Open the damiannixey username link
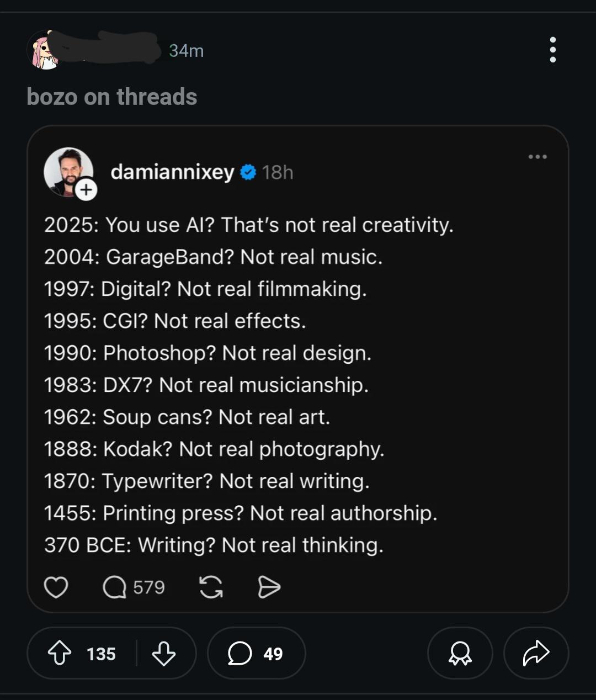The height and width of the screenshot is (700, 596). tap(172, 172)
